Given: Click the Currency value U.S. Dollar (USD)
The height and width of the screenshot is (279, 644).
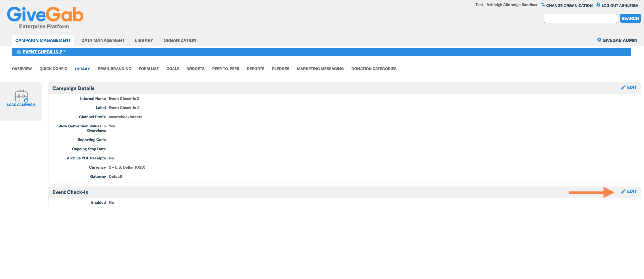Looking at the screenshot, I should coord(127,167).
